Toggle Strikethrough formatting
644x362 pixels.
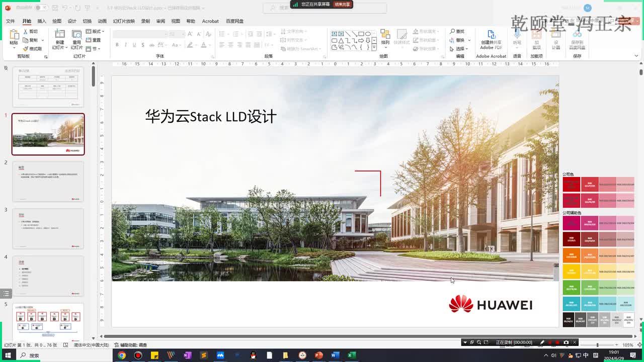point(152,45)
